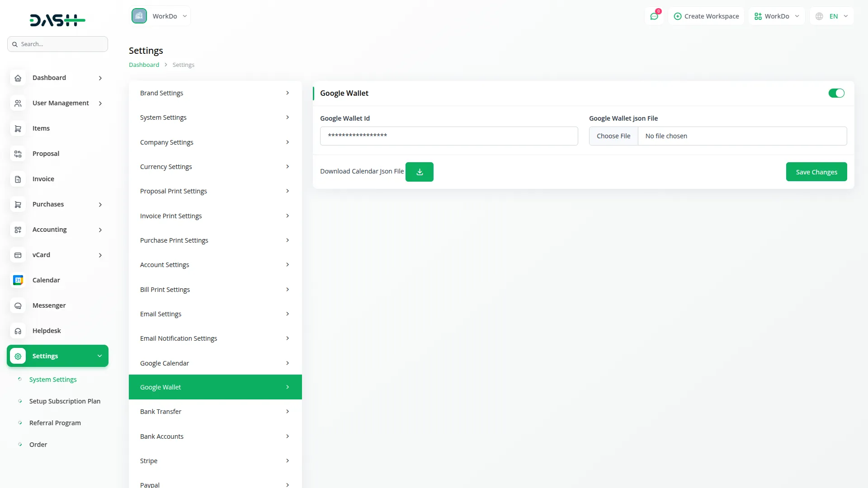Select the Invoice sidebar icon
The height and width of the screenshot is (488, 868).
pyautogui.click(x=18, y=179)
